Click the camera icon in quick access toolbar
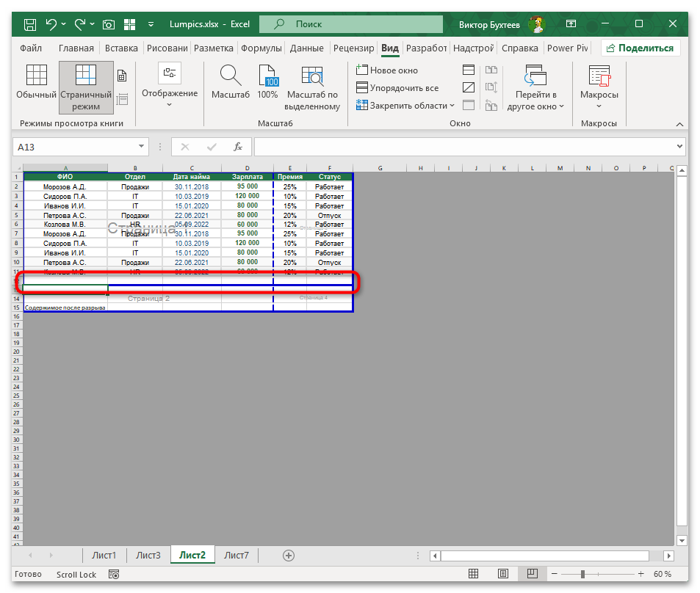 point(109,24)
